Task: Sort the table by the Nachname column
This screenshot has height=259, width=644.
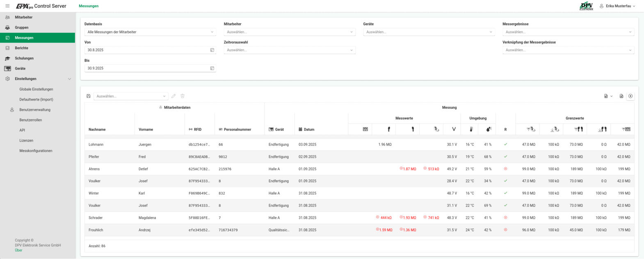Action: (x=97, y=129)
